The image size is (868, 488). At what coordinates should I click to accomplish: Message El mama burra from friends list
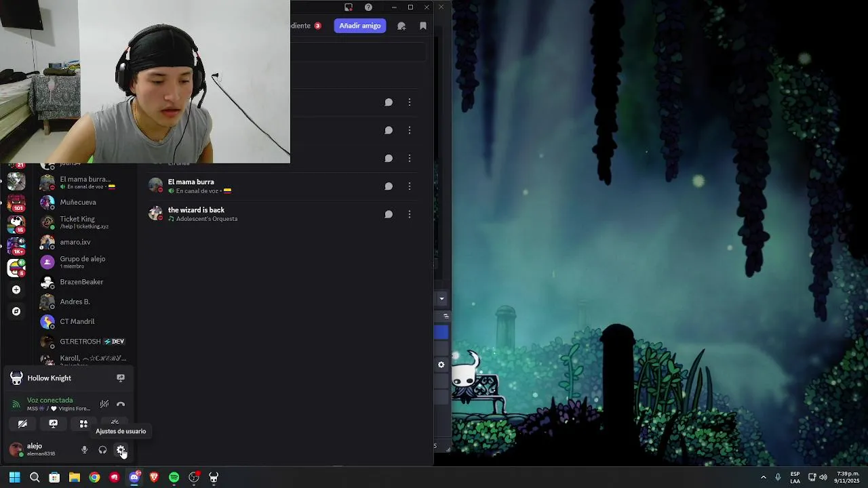(x=389, y=186)
